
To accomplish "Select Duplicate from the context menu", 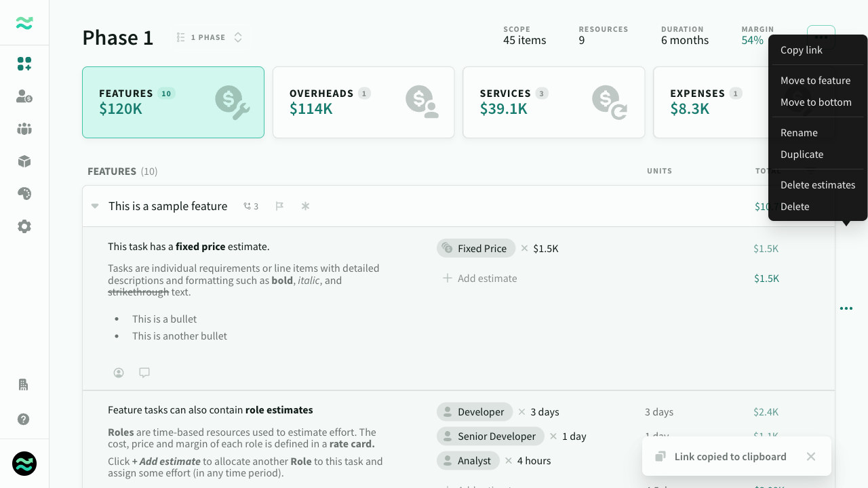I will pos(802,155).
